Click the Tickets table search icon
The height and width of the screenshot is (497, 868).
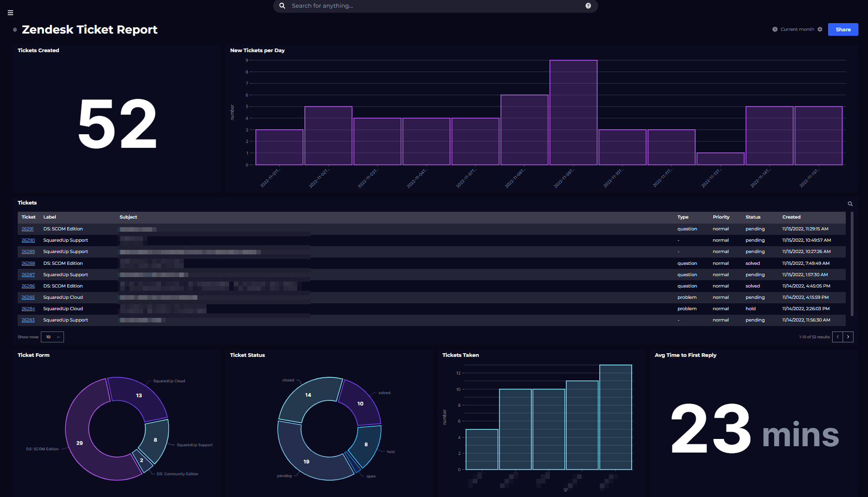850,204
